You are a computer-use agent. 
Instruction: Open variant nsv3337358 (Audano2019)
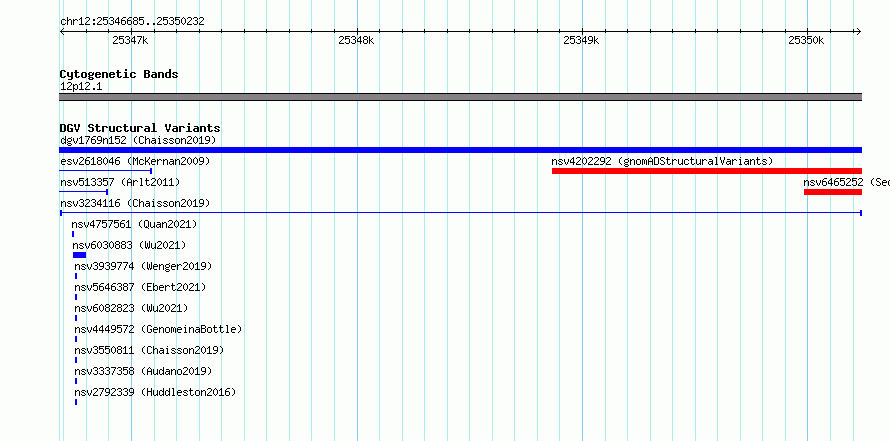click(143, 371)
